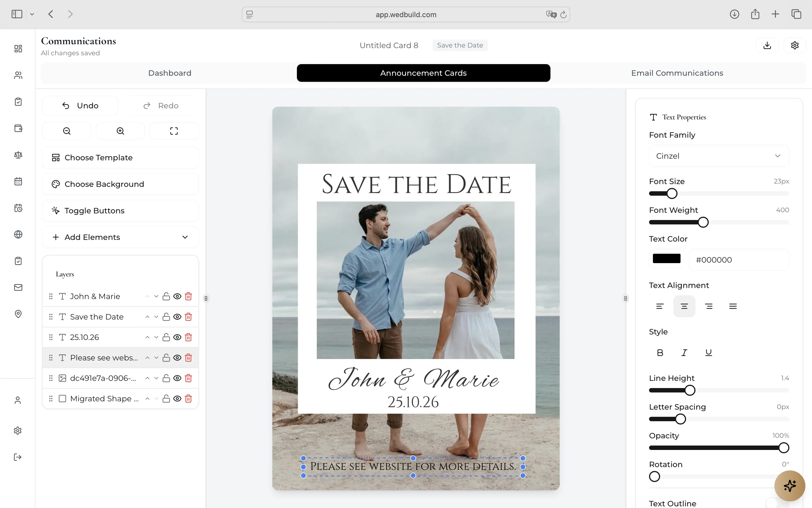
Task: Align text right
Action: tap(709, 307)
